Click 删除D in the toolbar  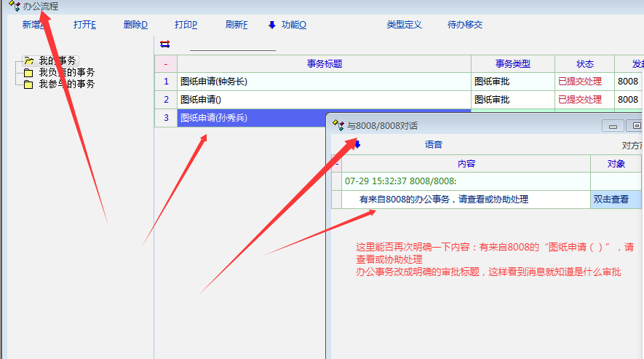(x=135, y=25)
